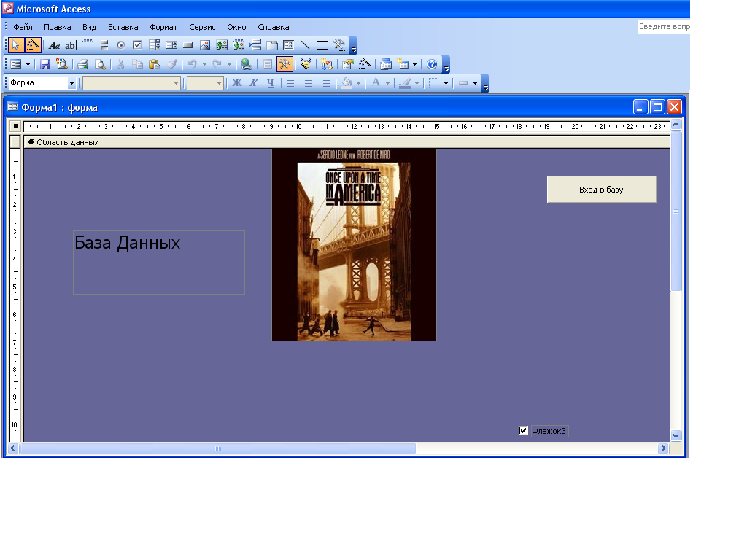Align text right

325,83
